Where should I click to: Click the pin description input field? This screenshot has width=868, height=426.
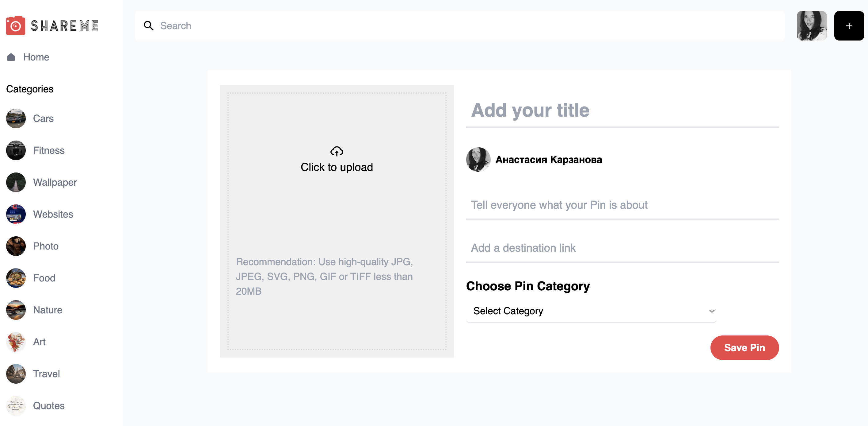coord(622,205)
